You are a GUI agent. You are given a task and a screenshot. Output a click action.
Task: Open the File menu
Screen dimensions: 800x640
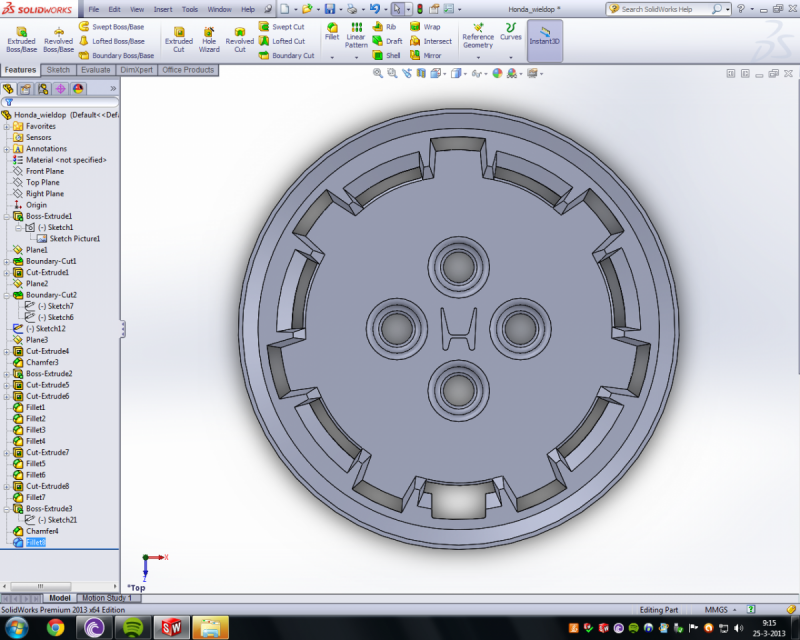(x=94, y=9)
